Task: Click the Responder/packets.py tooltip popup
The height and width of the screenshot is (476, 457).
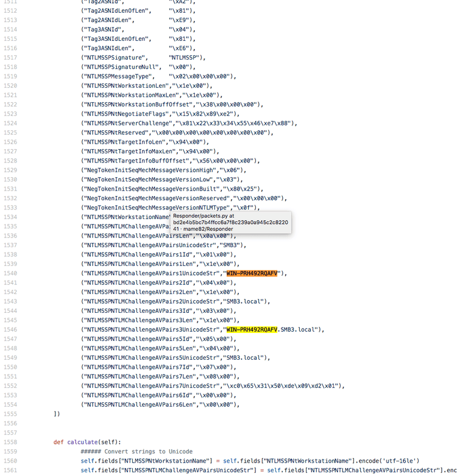Action: click(230, 222)
